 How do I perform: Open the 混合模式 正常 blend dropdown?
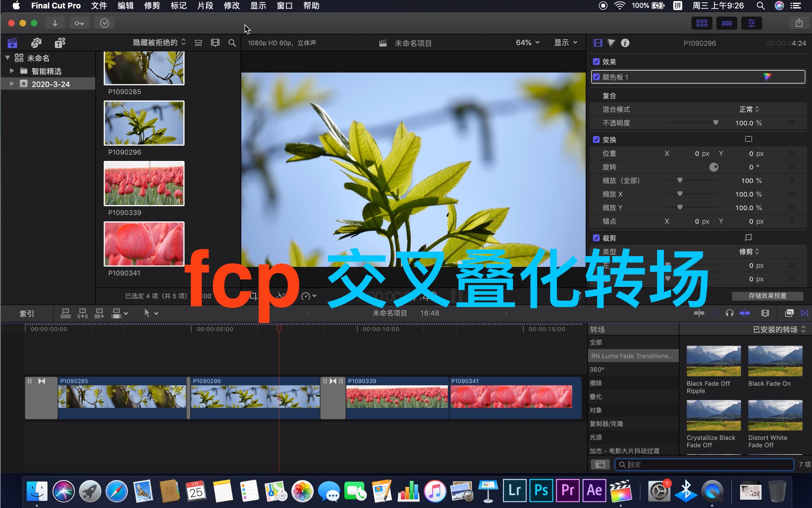(x=749, y=109)
